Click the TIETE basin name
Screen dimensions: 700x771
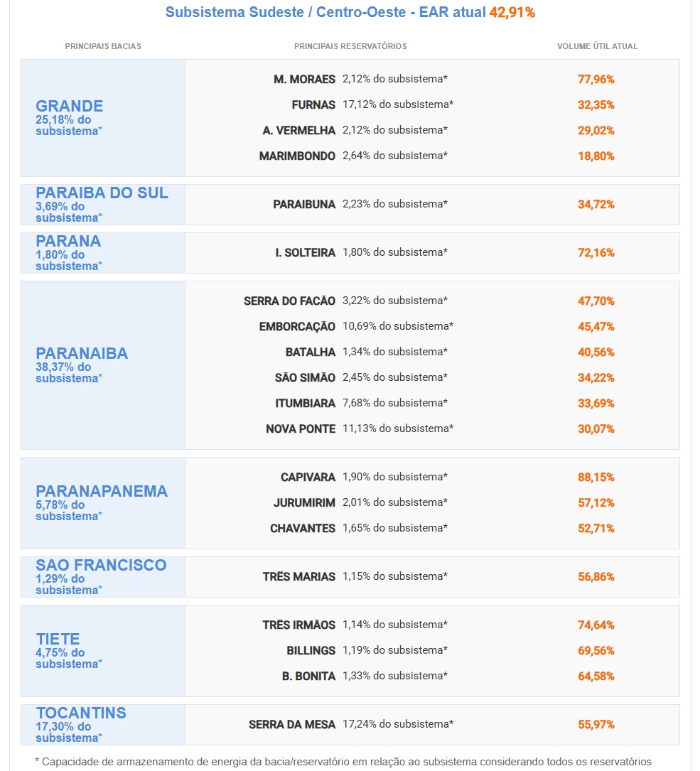(58, 640)
